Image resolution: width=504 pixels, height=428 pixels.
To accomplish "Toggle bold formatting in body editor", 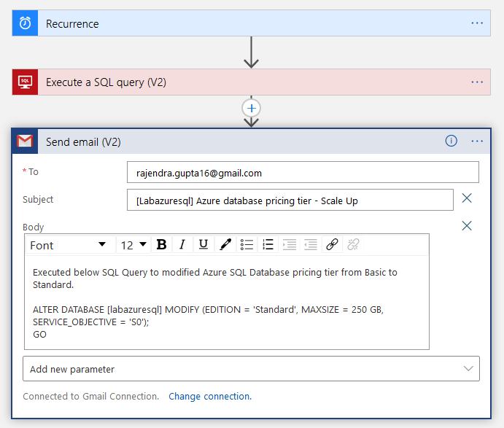I will click(x=162, y=245).
